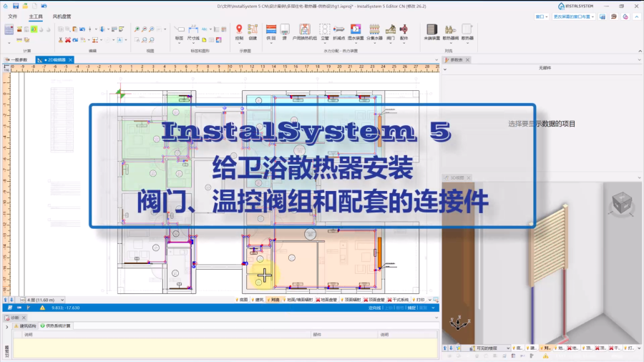The height and width of the screenshot is (362, 644).
Task: Close the 3D视图 panel tab
Action: click(469, 177)
